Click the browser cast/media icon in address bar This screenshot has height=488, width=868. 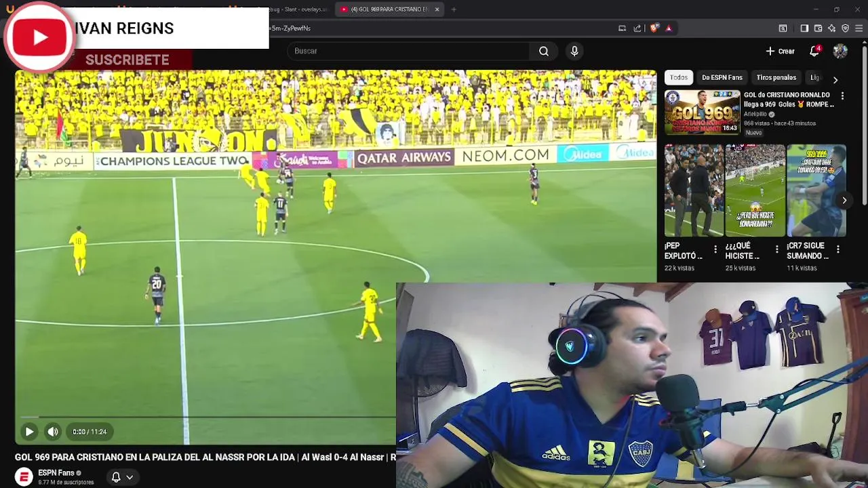(x=622, y=28)
